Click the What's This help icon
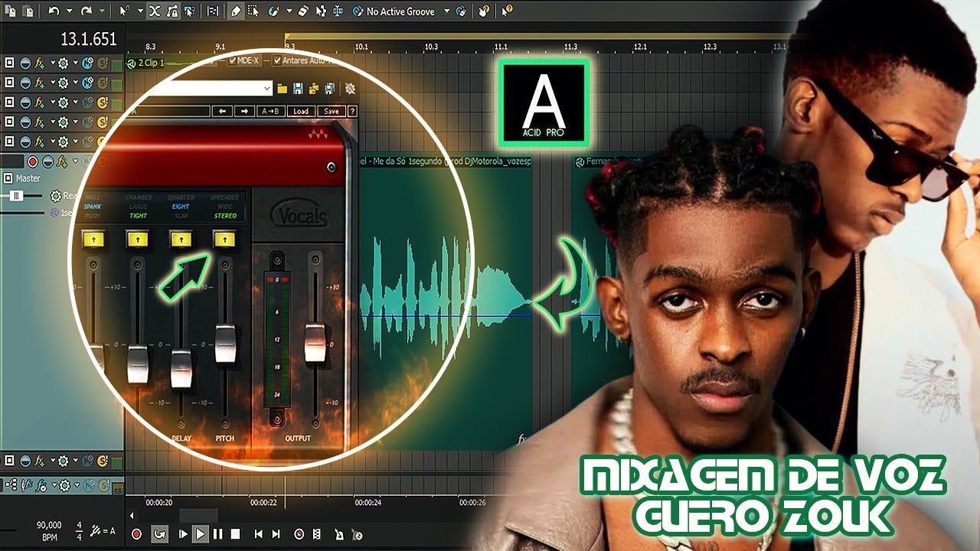 pos(505,11)
